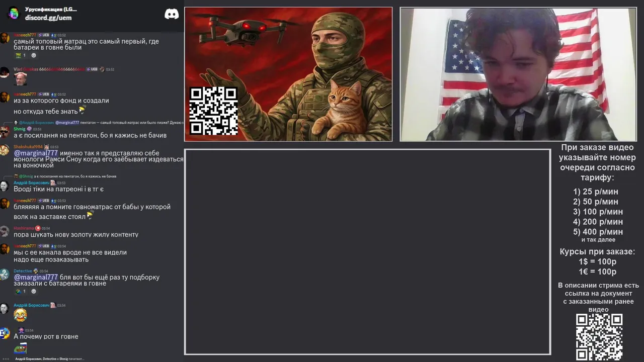Viewport: 644px width, 362px height.
Task: Open Detective's username profile
Action: (x=23, y=271)
